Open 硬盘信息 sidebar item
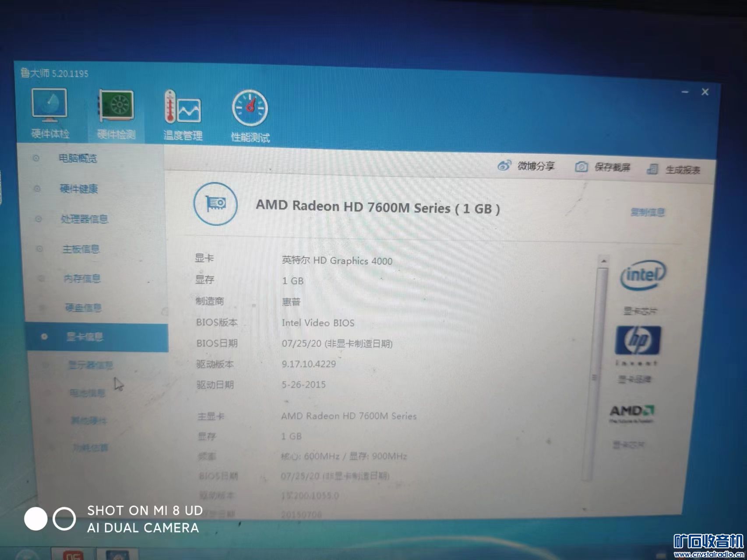Image resolution: width=747 pixels, height=560 pixels. click(x=83, y=308)
